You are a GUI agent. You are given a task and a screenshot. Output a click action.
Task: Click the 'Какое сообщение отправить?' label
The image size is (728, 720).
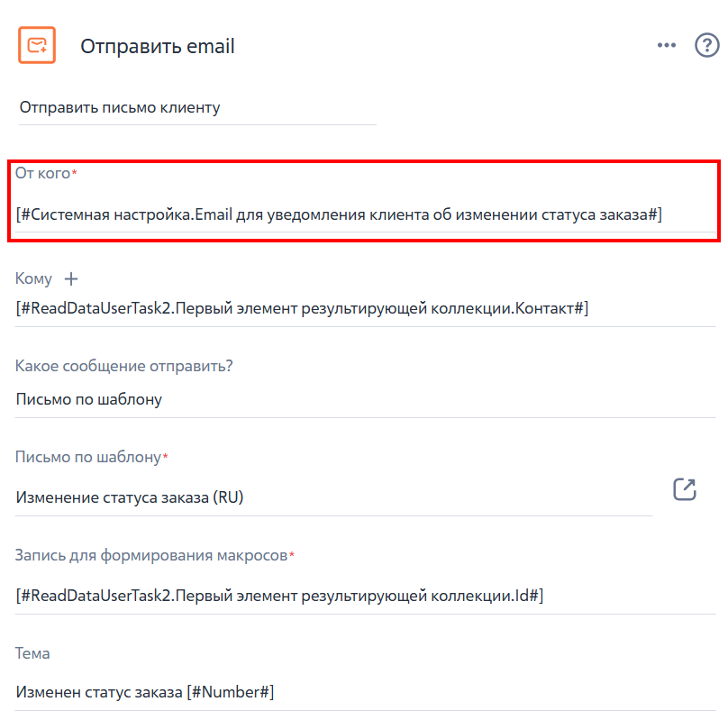click(124, 366)
